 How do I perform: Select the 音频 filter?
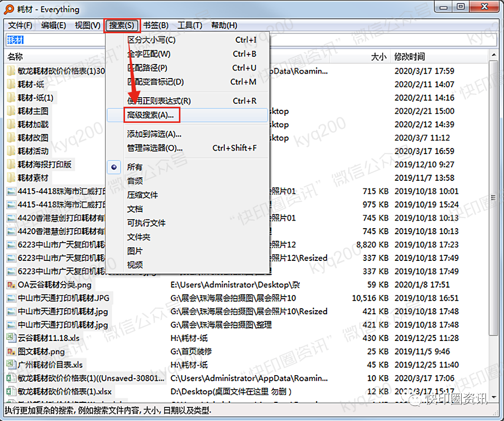(187, 181)
